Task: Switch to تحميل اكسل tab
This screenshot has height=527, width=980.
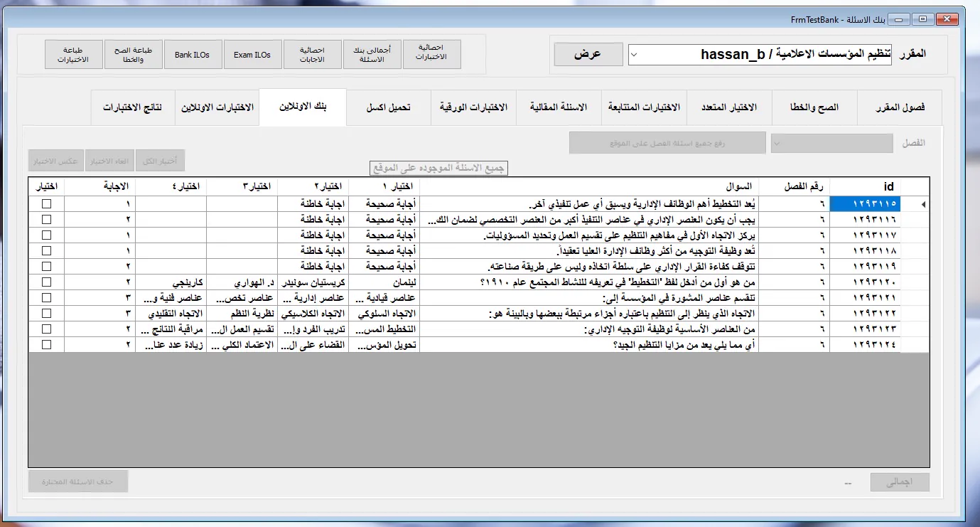Action: 389,108
